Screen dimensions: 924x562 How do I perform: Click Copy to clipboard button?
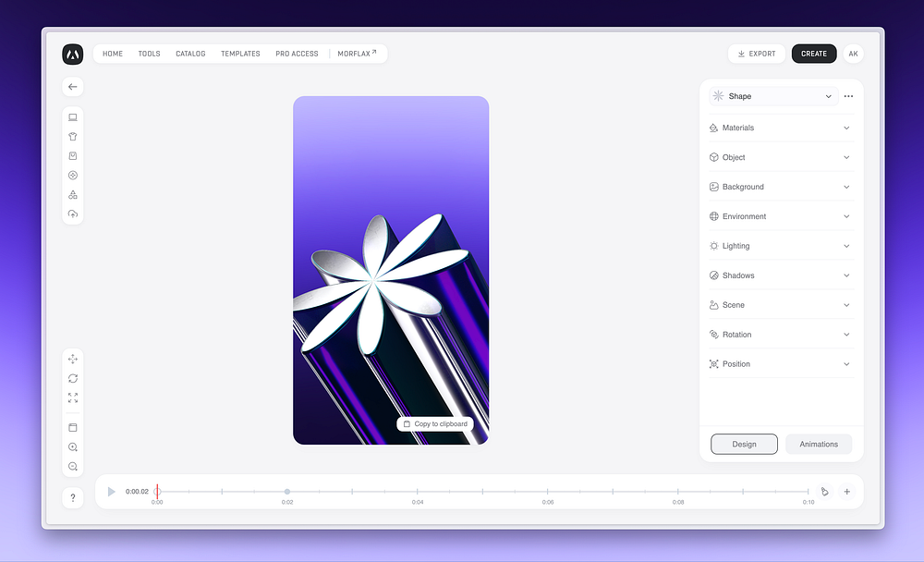435,424
